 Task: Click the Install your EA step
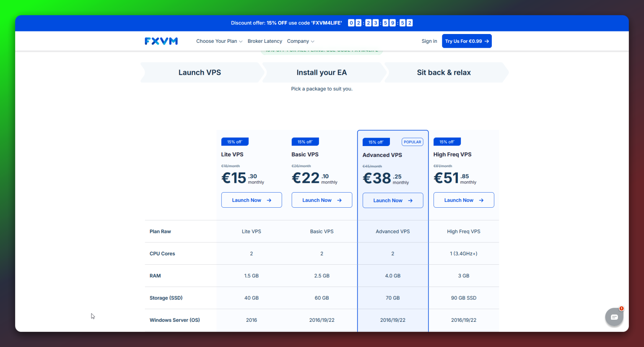tap(322, 72)
